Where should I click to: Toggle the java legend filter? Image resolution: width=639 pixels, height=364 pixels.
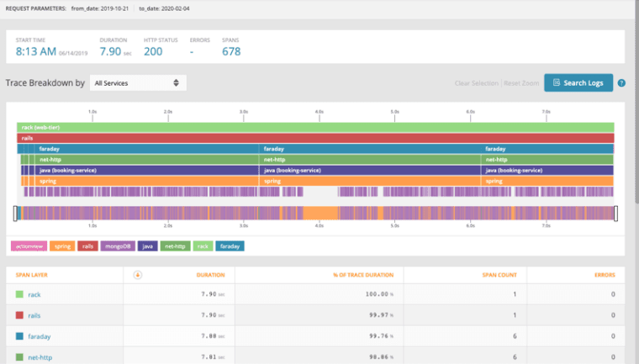click(147, 246)
